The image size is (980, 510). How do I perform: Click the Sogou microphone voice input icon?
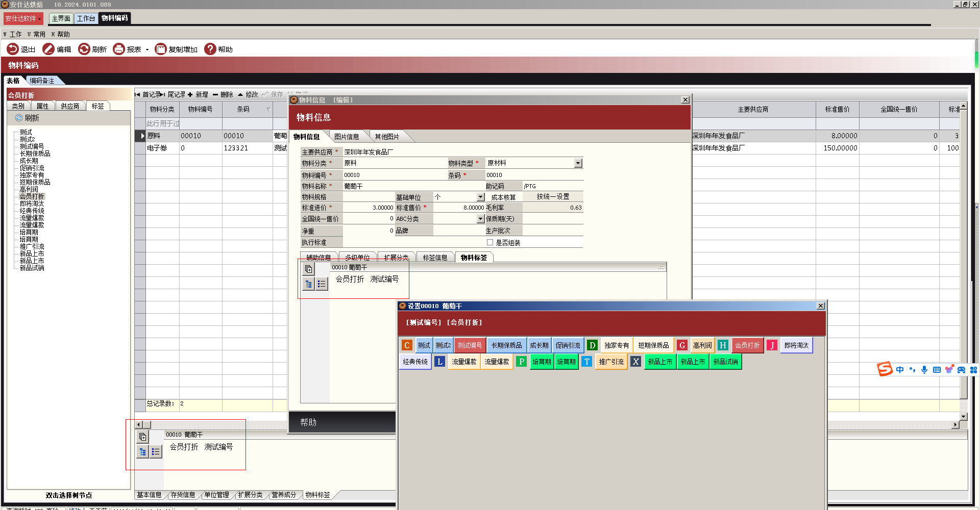click(x=924, y=370)
